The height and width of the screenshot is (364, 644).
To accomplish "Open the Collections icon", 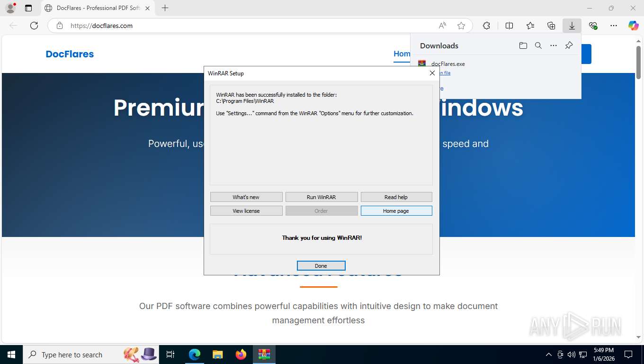I will click(551, 26).
